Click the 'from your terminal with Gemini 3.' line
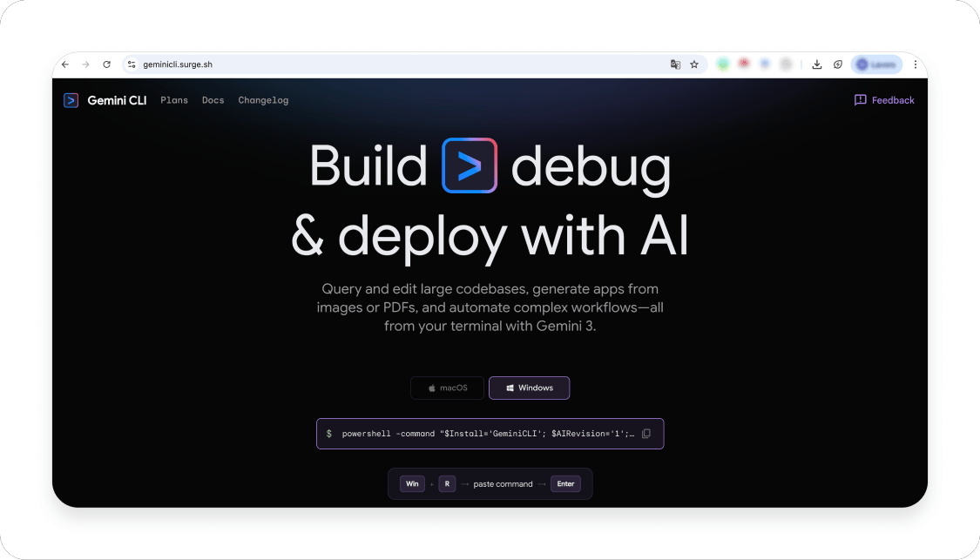 490,326
